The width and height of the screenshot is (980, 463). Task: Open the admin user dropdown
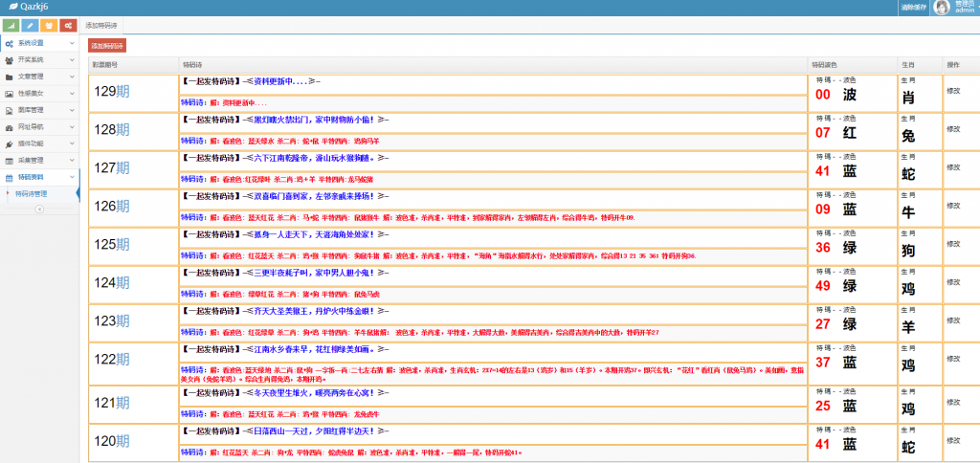pyautogui.click(x=965, y=8)
